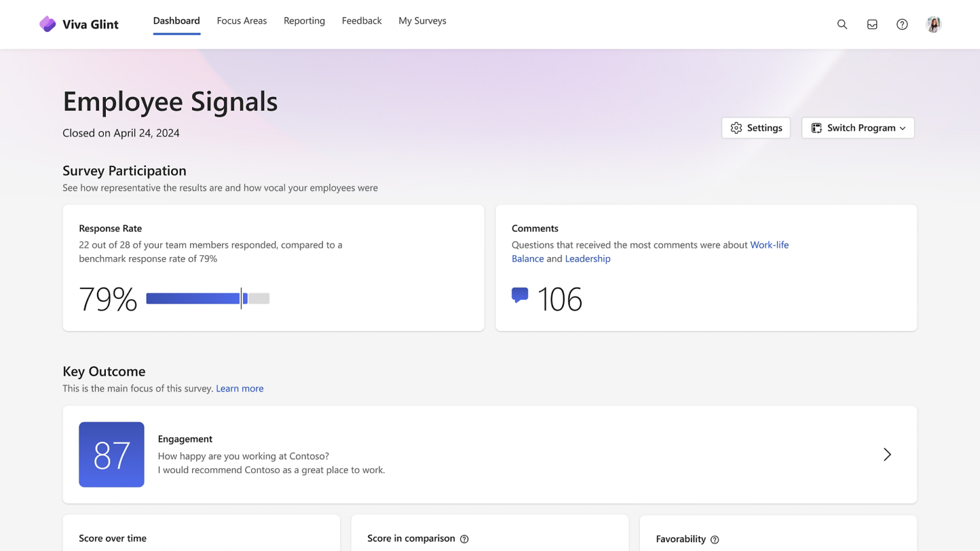Open the My Surveys tab
Image resolution: width=980 pixels, height=551 pixels.
[x=422, y=20]
